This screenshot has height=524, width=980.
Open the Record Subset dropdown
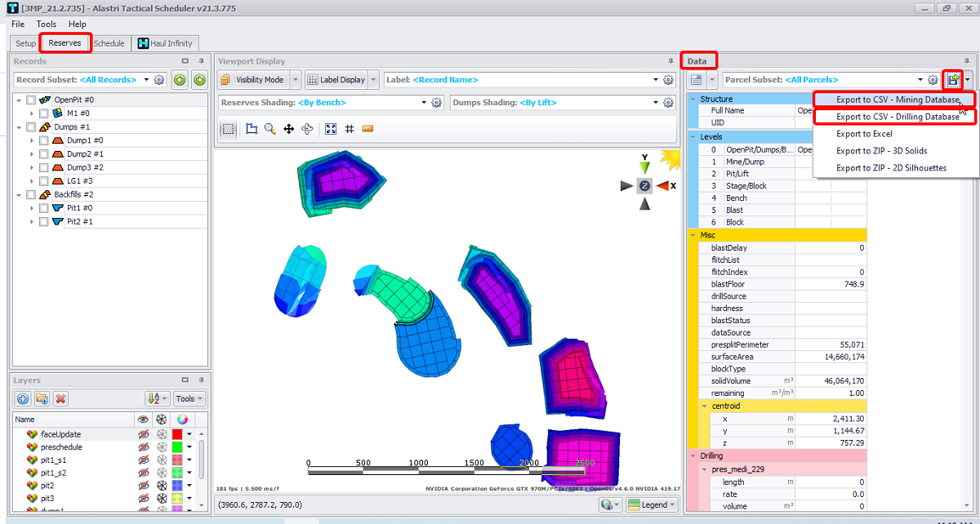click(146, 80)
